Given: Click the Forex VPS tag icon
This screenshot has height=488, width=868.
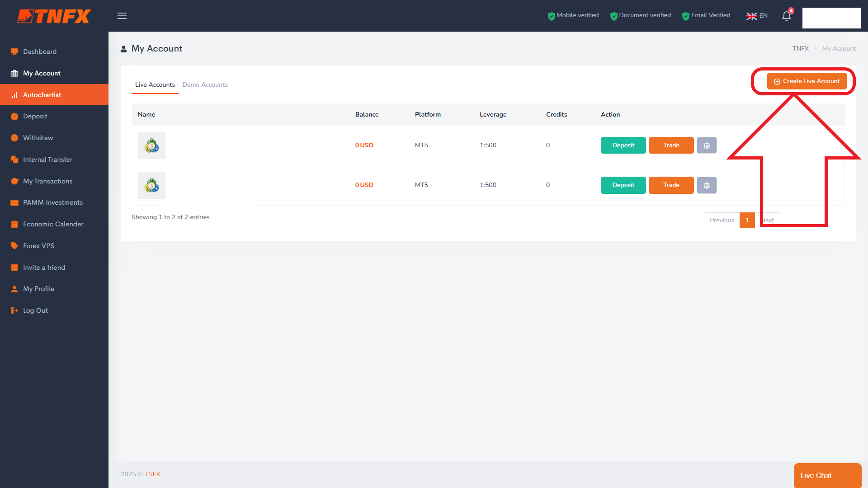Looking at the screenshot, I should tap(14, 246).
